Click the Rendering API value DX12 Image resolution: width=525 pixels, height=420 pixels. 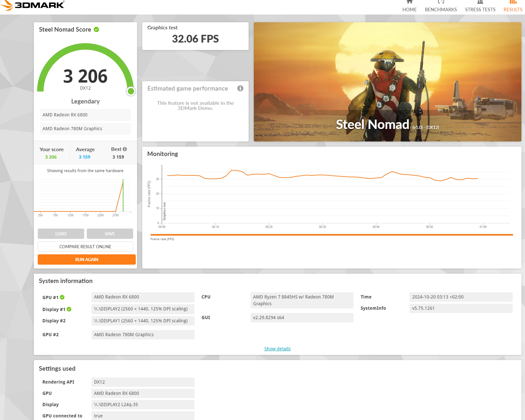(143, 382)
